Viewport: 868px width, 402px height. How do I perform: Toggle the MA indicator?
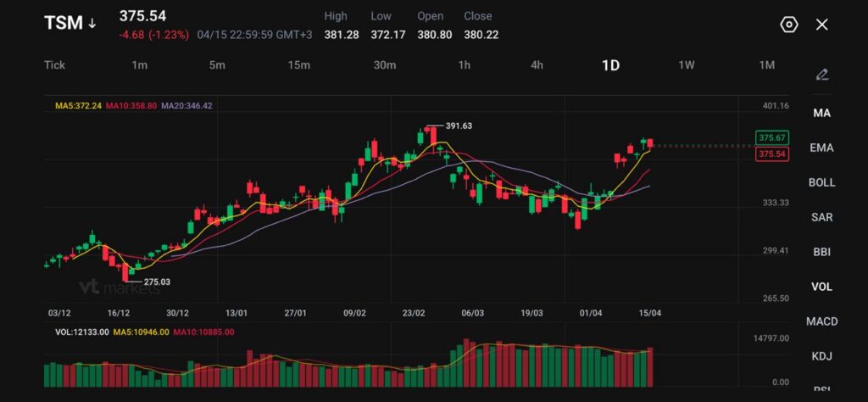[x=821, y=113]
